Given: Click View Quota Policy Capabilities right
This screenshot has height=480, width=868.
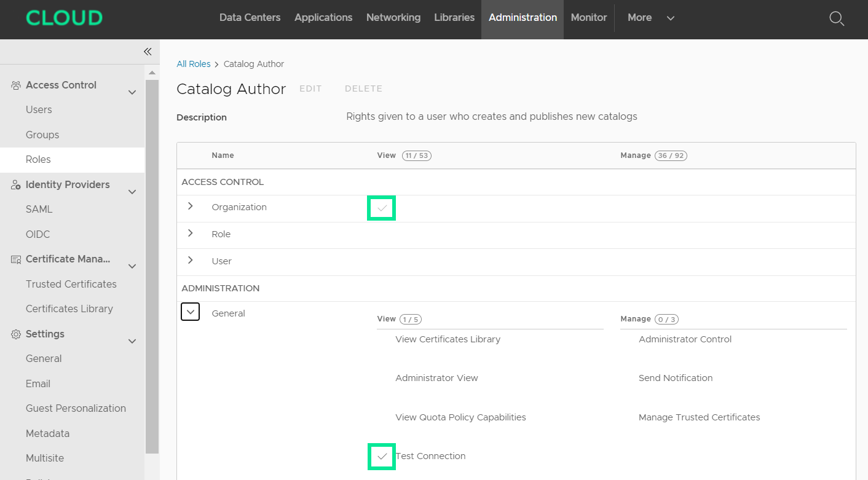Looking at the screenshot, I should 460,417.
